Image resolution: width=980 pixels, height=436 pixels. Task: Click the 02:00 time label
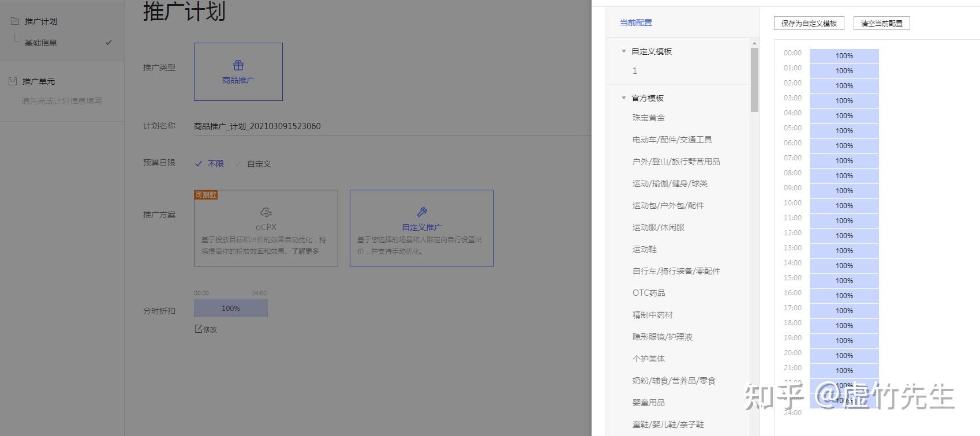792,82
